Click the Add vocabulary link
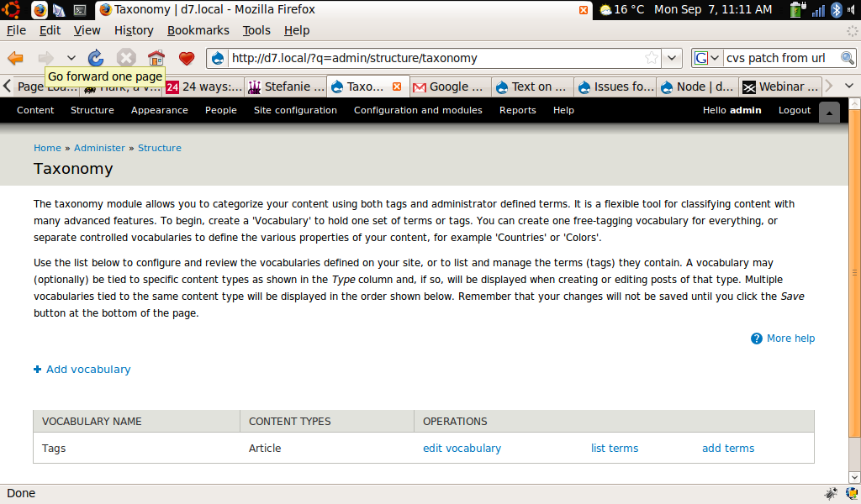 [x=87, y=370]
